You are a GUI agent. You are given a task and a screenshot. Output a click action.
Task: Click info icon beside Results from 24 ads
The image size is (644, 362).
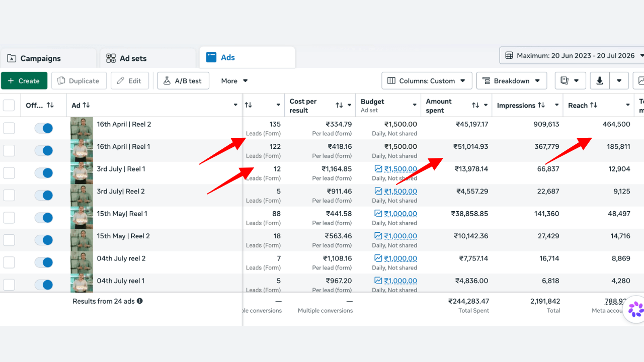click(140, 301)
